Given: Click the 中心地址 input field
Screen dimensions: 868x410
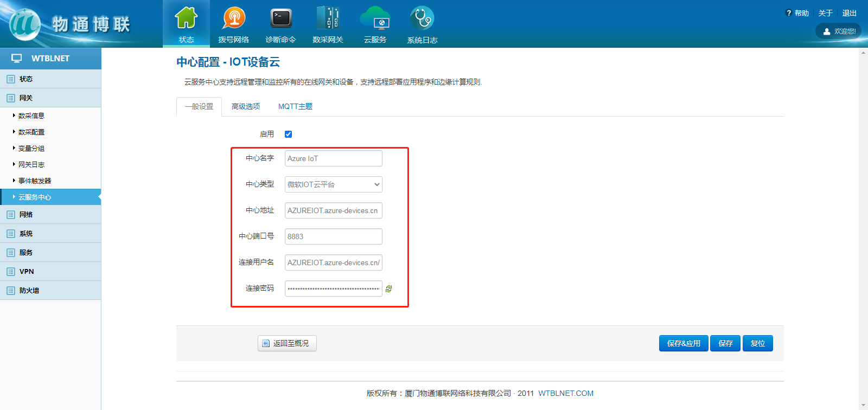Looking at the screenshot, I should tap(334, 210).
